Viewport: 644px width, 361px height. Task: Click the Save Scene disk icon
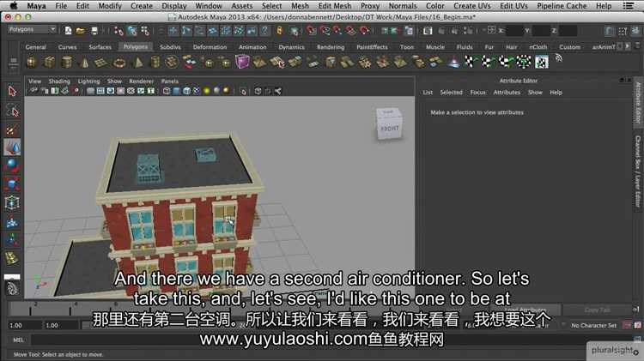(x=94, y=30)
